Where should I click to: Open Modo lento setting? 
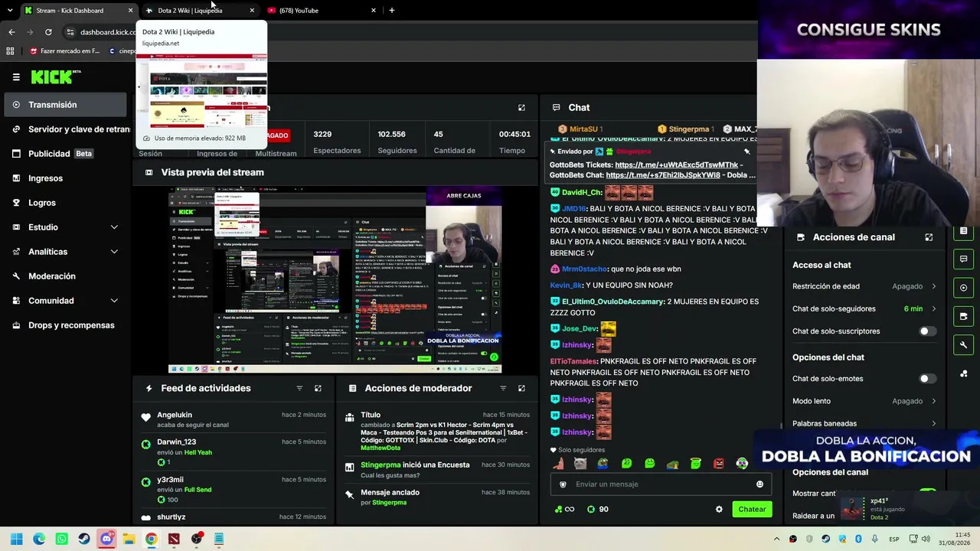pos(864,401)
